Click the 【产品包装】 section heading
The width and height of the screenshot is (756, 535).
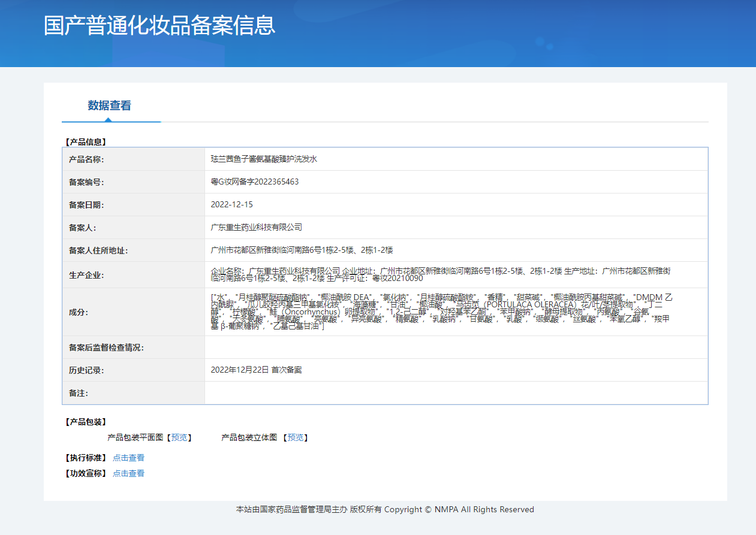(85, 422)
